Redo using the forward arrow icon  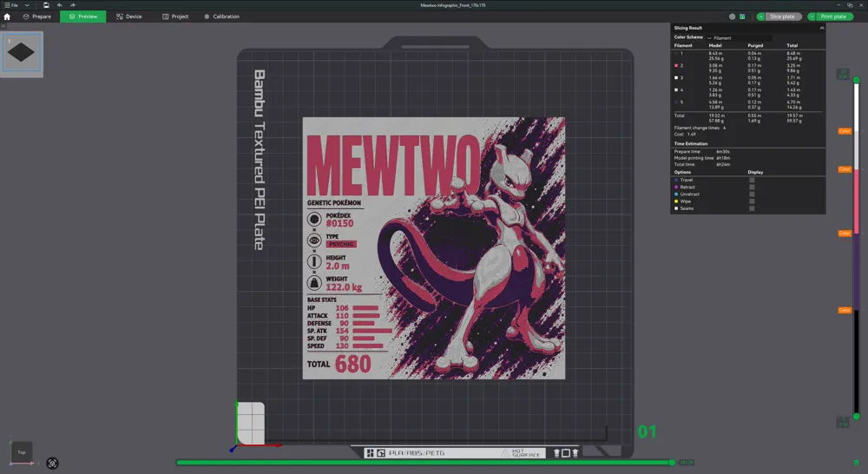pos(73,5)
